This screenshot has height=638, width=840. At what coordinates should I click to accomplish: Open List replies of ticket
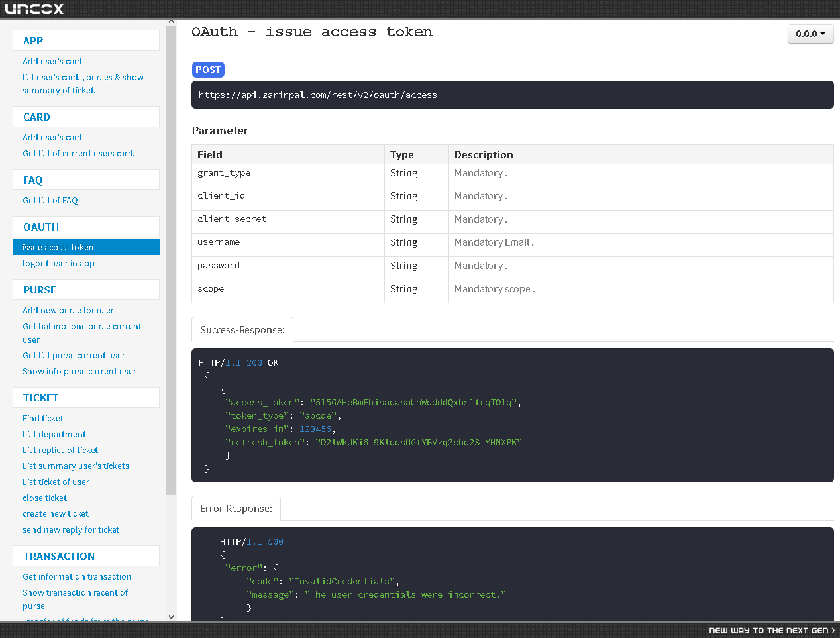60,450
